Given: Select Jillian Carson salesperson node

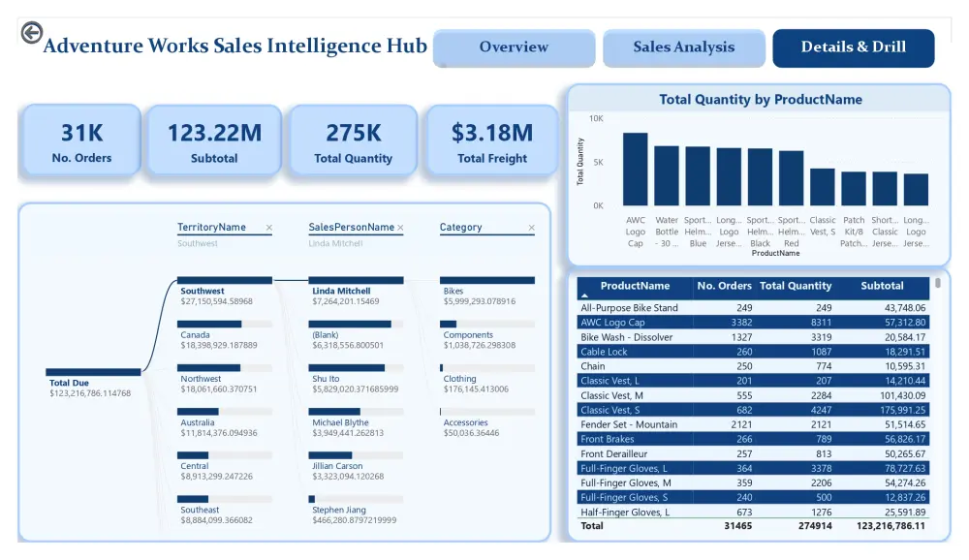Looking at the screenshot, I should tap(356, 466).
